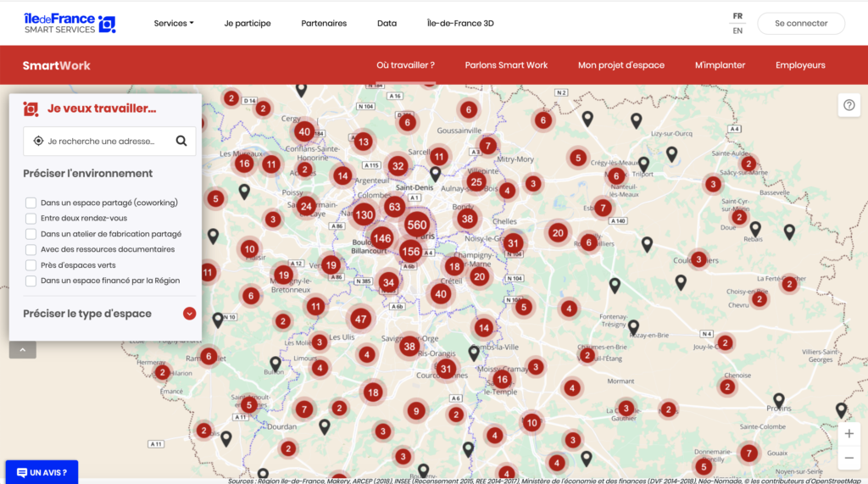Expand 'Préciser le type d'espace' section

click(x=190, y=314)
